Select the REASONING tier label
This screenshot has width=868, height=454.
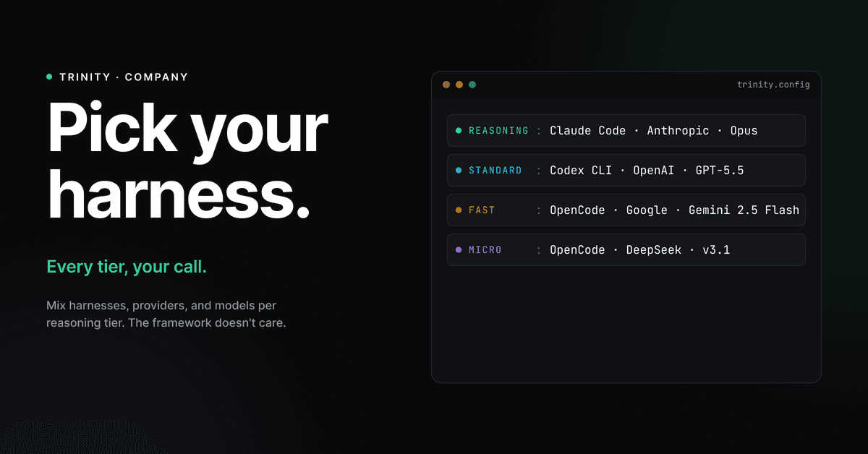499,131
